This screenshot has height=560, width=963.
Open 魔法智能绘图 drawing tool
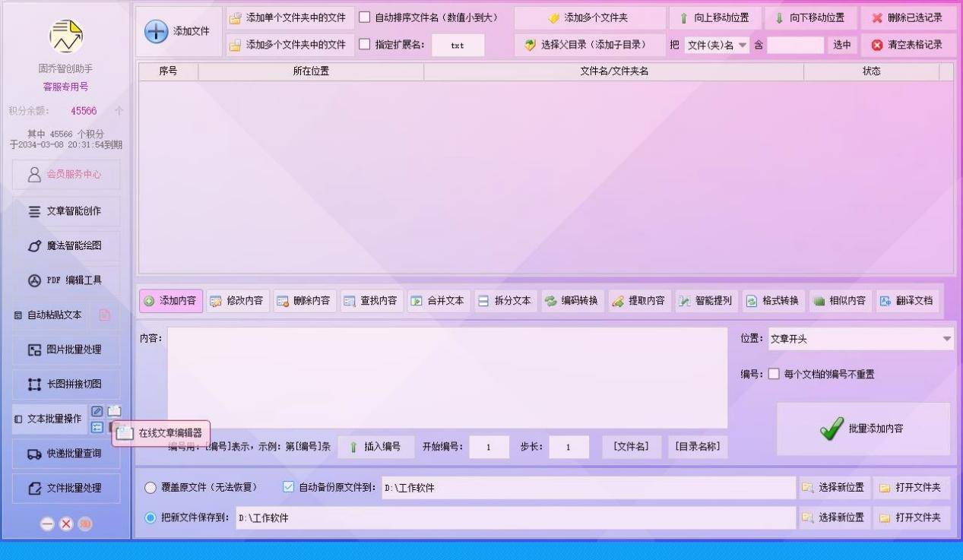(x=65, y=245)
